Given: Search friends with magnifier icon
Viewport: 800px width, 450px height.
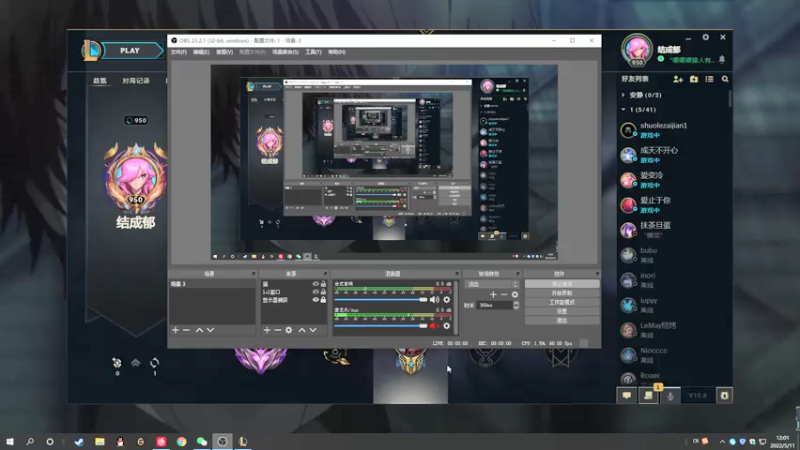Looking at the screenshot, I should point(725,79).
